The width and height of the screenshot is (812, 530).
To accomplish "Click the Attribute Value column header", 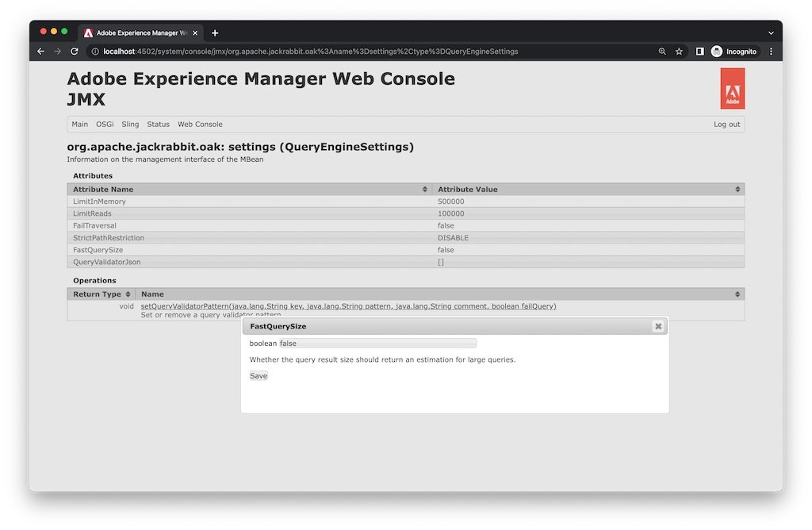I will click(x=588, y=190).
